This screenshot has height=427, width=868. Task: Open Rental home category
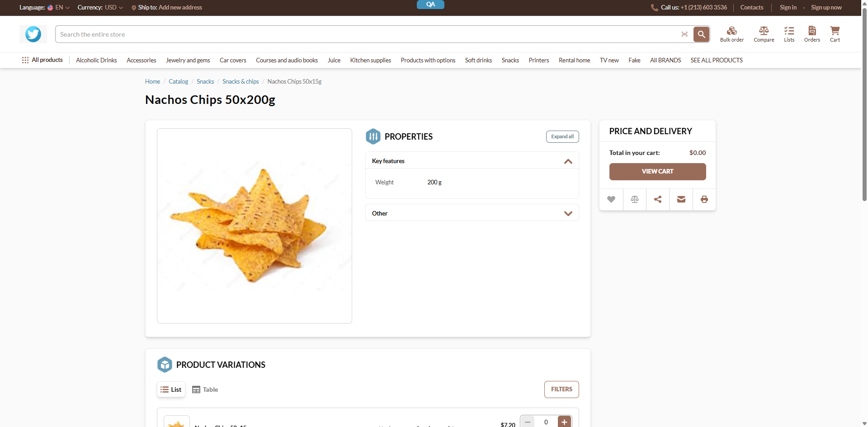point(575,60)
